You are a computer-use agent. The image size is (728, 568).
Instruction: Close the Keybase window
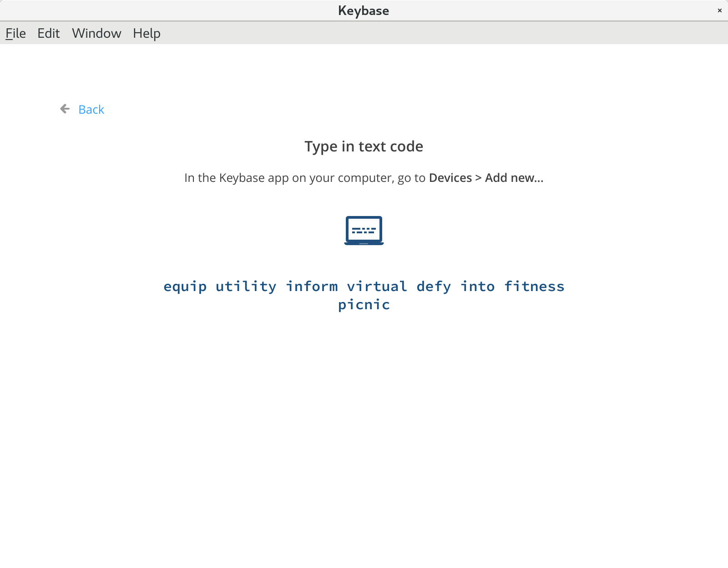tap(720, 10)
